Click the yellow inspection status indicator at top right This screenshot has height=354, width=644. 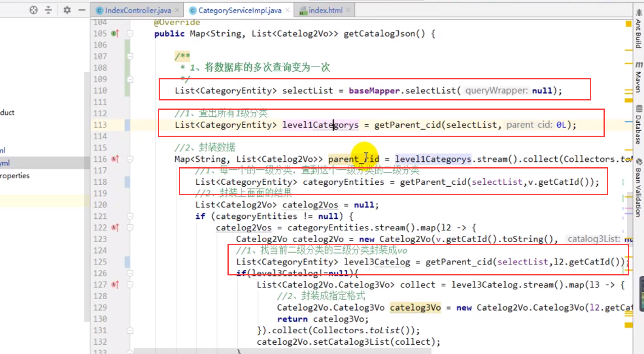[x=628, y=24]
